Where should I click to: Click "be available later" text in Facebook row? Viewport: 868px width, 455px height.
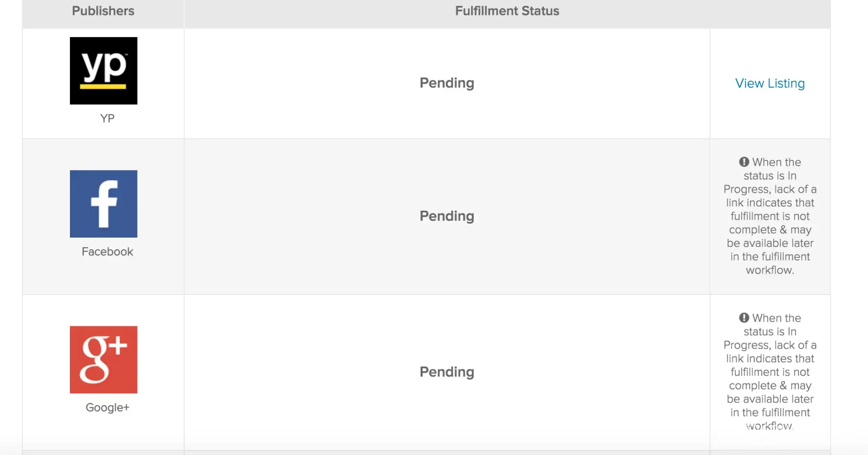(x=770, y=243)
